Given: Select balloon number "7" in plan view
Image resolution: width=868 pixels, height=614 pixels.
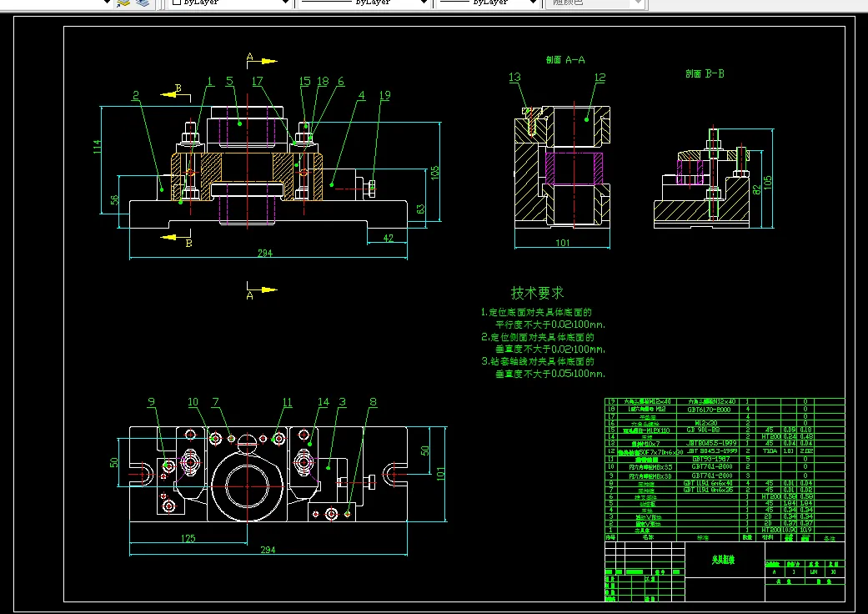Looking at the screenshot, I should pos(215,402).
